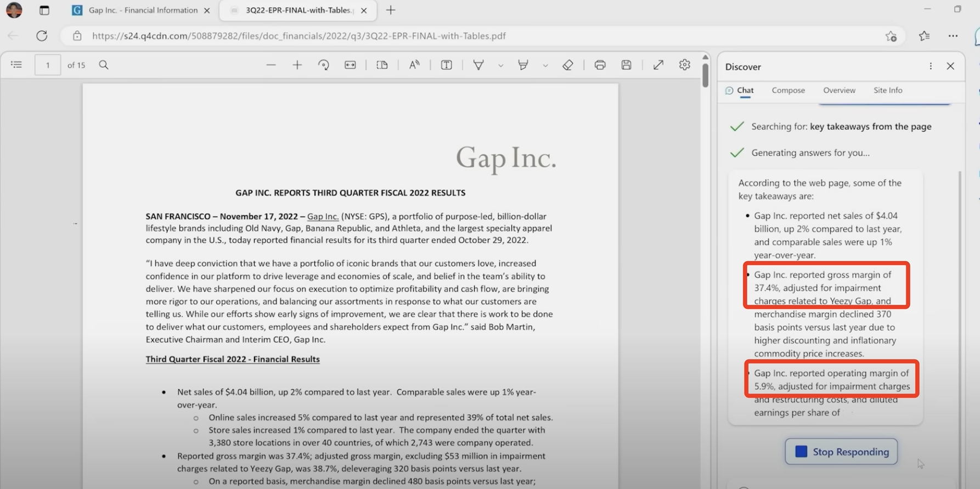Open the PDF page view options

pos(382,65)
